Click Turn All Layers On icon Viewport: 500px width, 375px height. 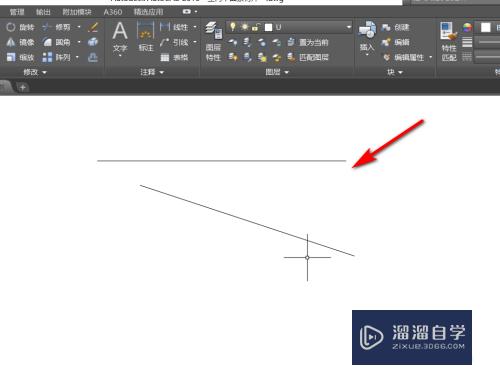(233, 57)
